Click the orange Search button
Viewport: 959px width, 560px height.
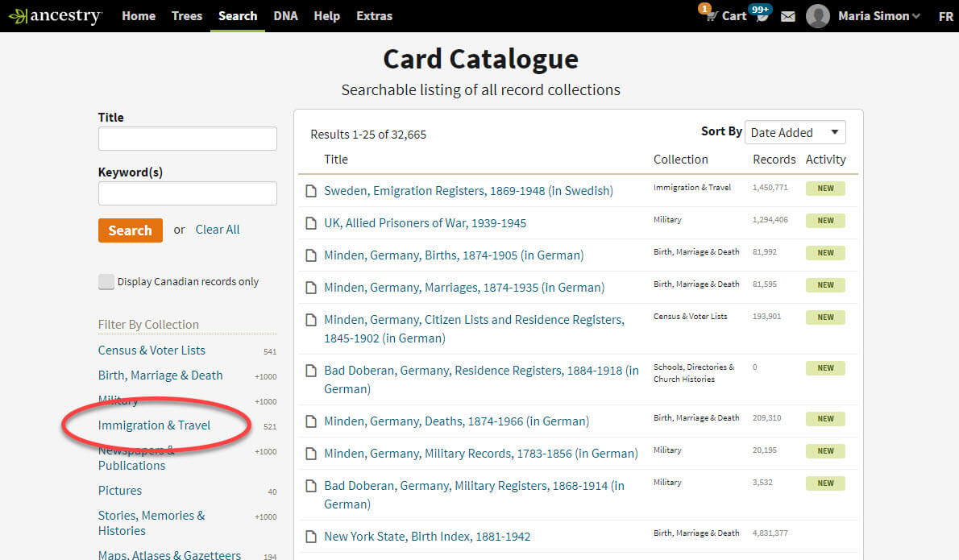(x=131, y=230)
